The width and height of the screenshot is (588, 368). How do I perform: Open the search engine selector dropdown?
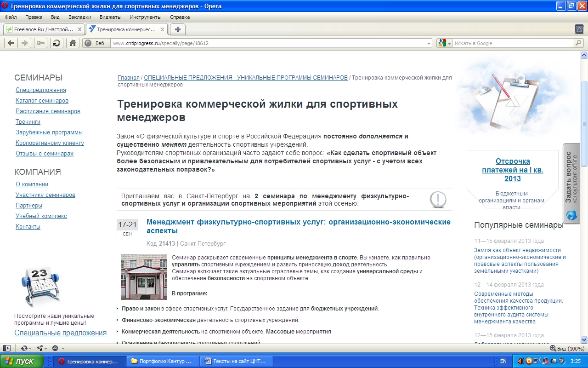pos(444,43)
